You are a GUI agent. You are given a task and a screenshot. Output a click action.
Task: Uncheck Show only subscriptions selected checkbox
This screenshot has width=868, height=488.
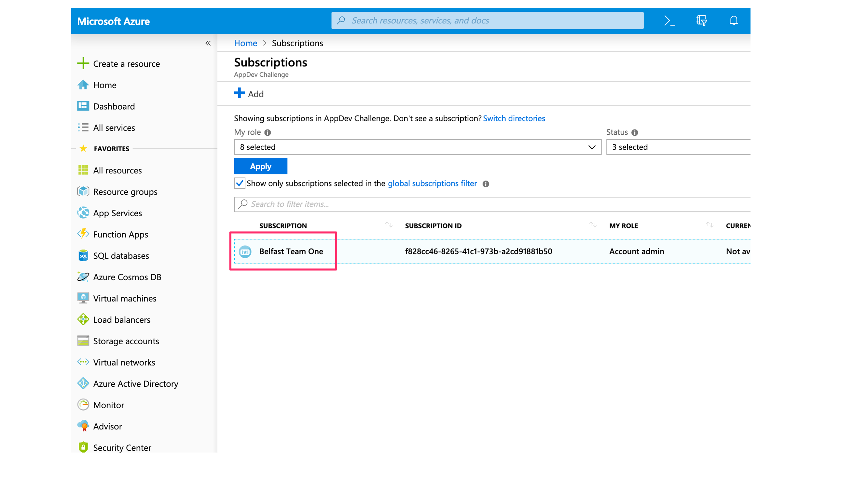click(240, 183)
